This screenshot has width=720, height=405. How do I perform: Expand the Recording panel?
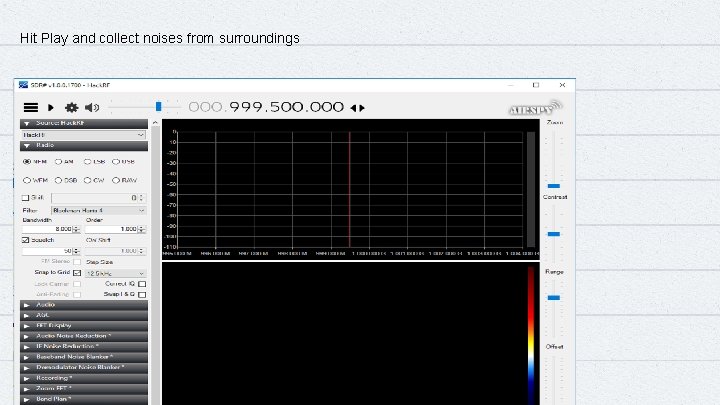[84, 378]
